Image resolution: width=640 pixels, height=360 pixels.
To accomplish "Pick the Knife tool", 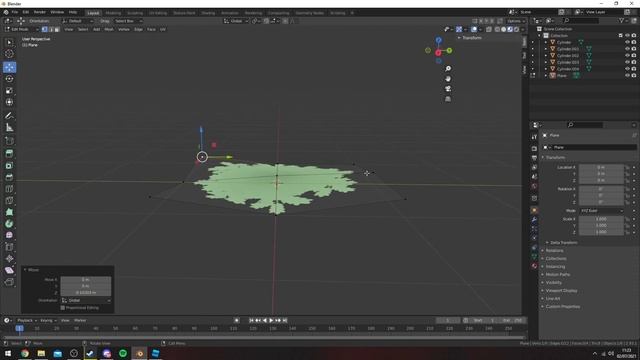I will [9, 200].
